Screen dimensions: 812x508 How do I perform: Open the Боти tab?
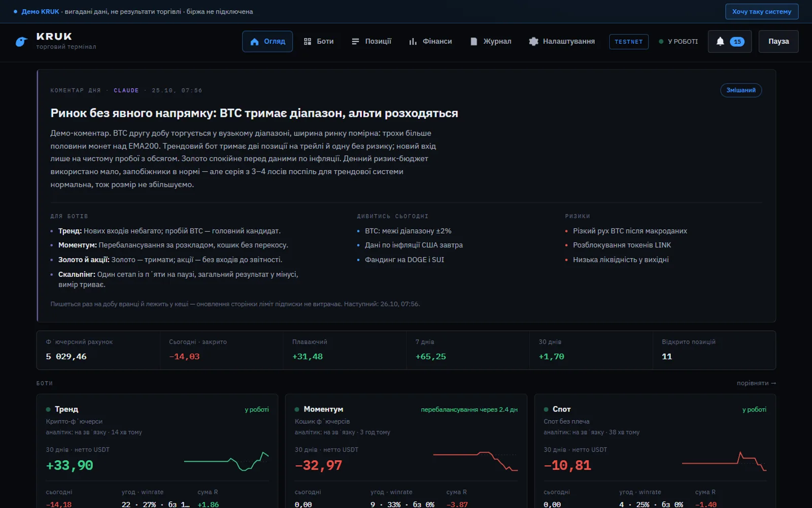pos(319,42)
